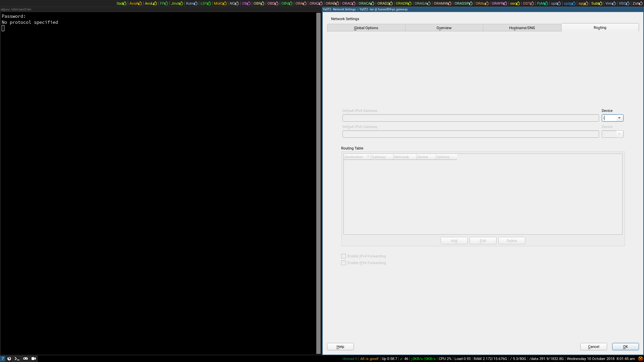Click the VSC thumbs-up item in the top bar
The image size is (644, 362).
tap(624, 3)
